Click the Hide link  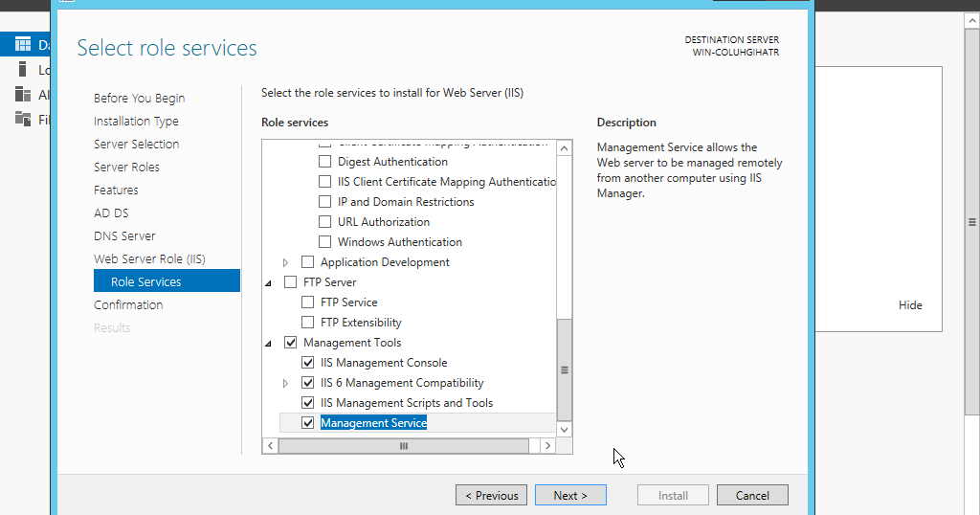pos(910,304)
